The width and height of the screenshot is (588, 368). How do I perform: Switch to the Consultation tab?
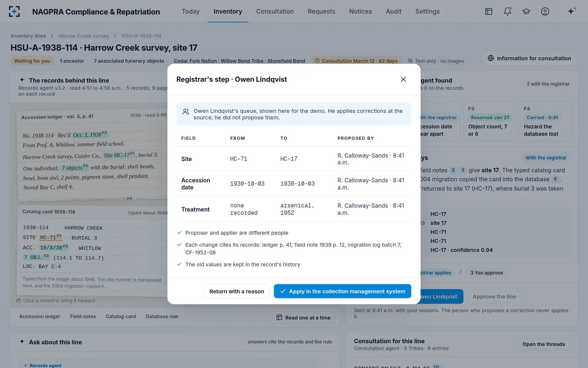[275, 11]
